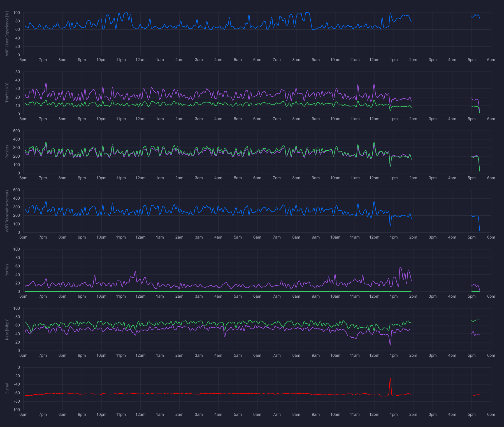Click the 6am label under the Signal chart
Viewport: 504px width, 427px height.
click(257, 414)
